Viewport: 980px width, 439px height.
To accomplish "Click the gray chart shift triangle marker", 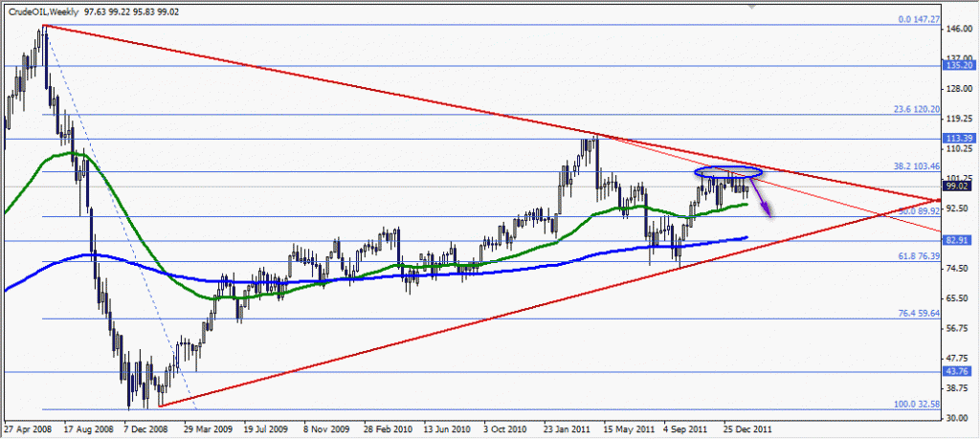I will (x=753, y=6).
